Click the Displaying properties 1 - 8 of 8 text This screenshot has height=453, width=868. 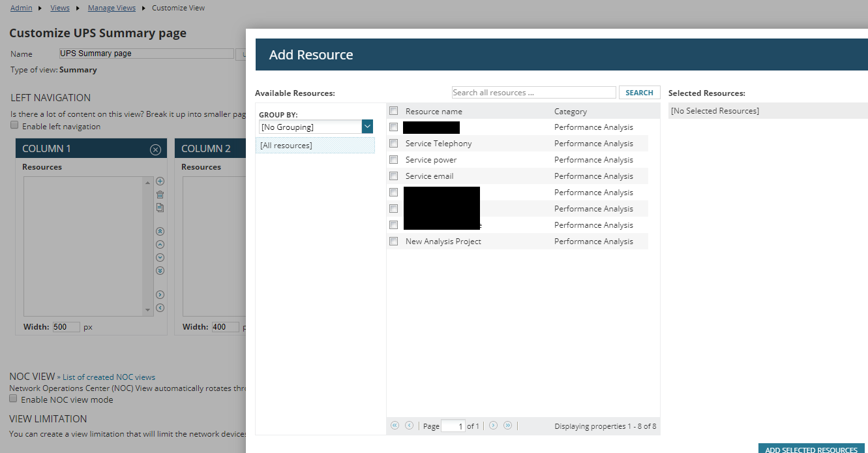point(605,426)
